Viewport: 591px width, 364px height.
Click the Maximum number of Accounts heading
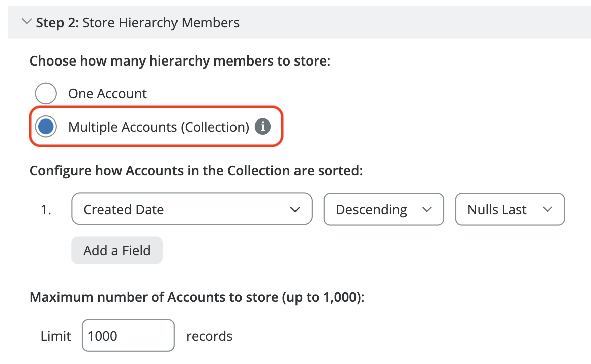(x=197, y=297)
